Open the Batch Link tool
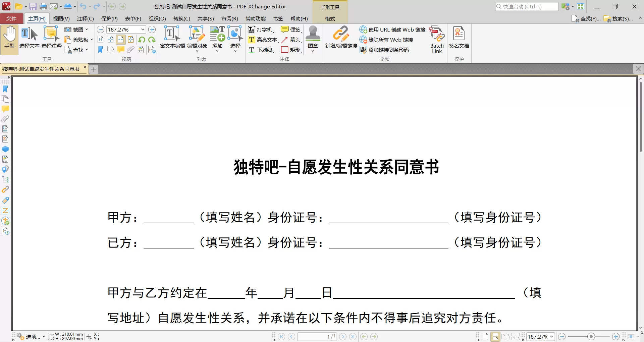Viewport: 644px width, 342px height. [x=436, y=39]
